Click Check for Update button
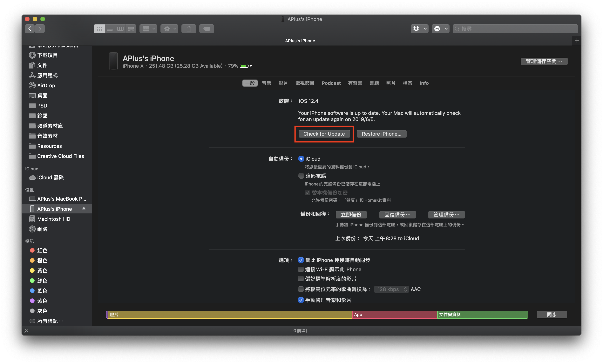 pos(324,134)
